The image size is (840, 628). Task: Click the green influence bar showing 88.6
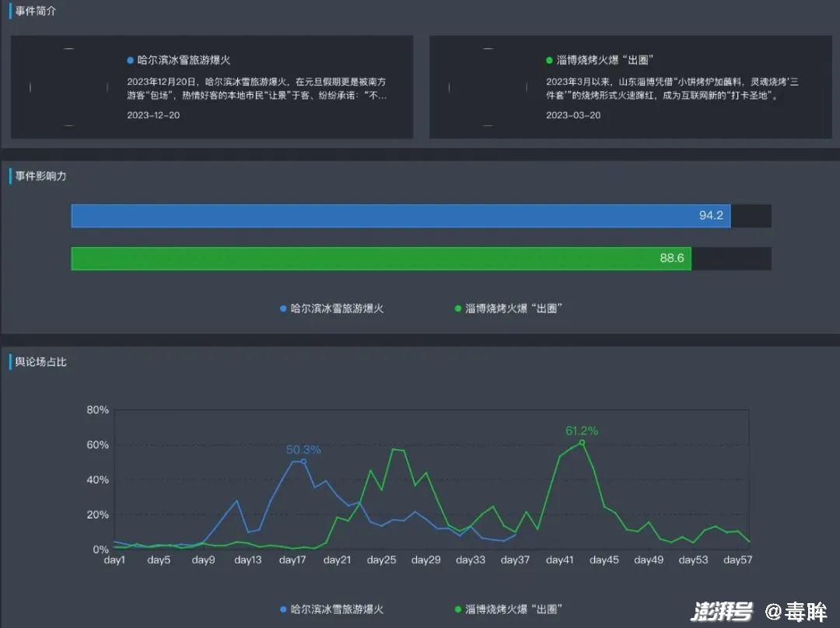(x=381, y=259)
